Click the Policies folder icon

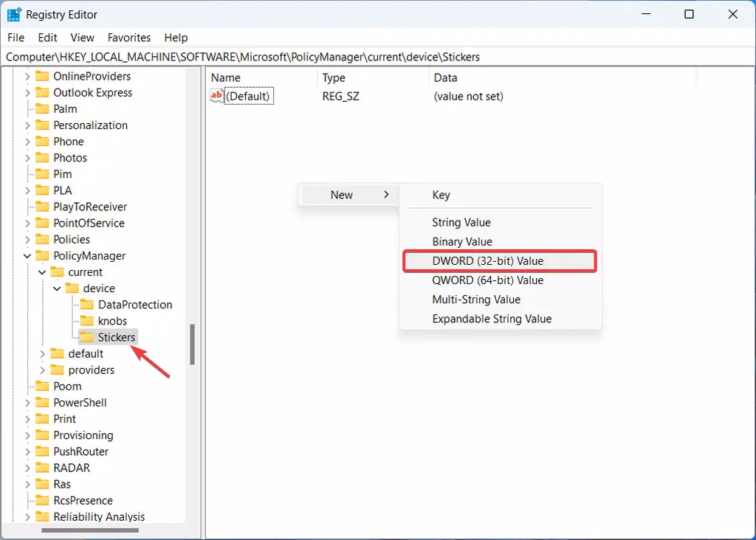pos(42,240)
